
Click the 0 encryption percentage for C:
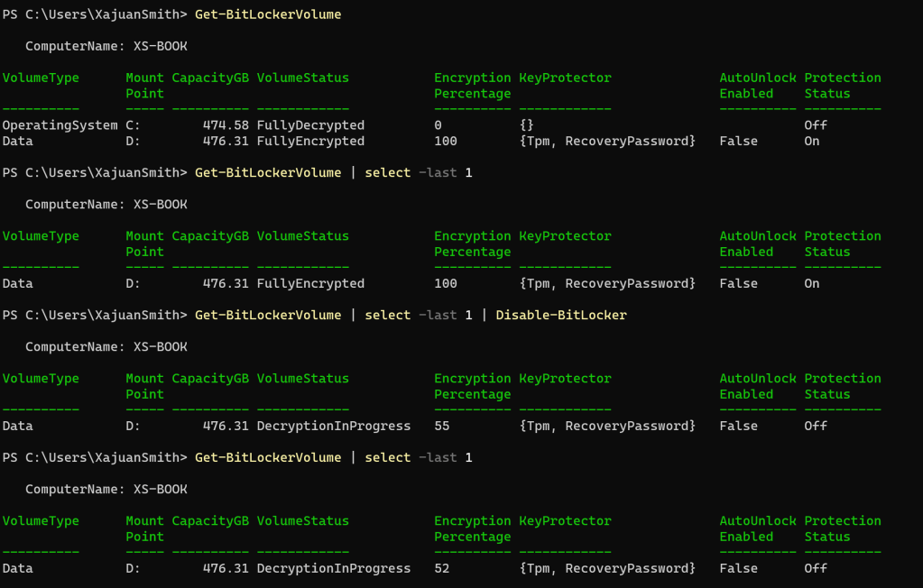438,125
